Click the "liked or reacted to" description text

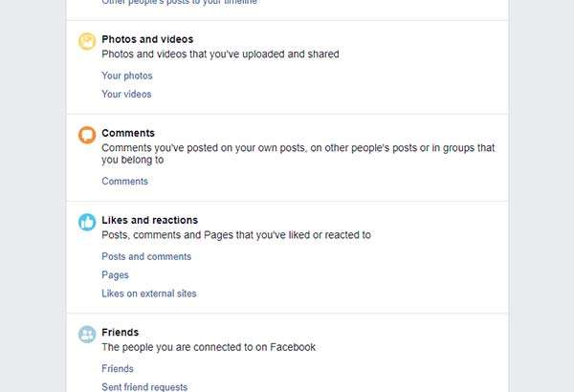235,234
